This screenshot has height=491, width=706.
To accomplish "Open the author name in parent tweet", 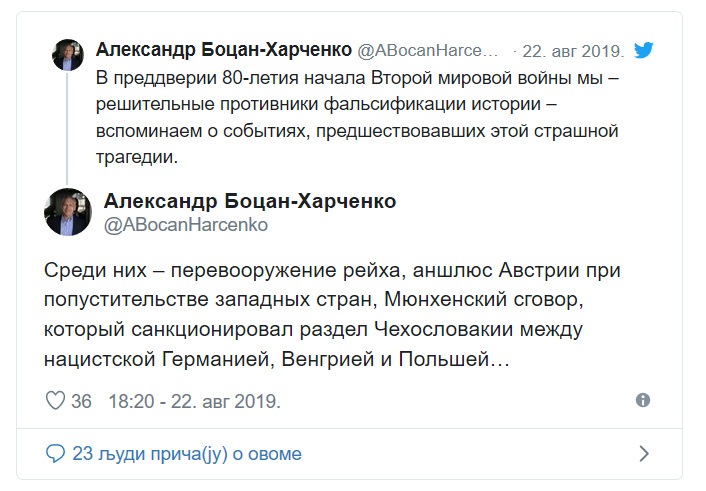I will click(224, 50).
